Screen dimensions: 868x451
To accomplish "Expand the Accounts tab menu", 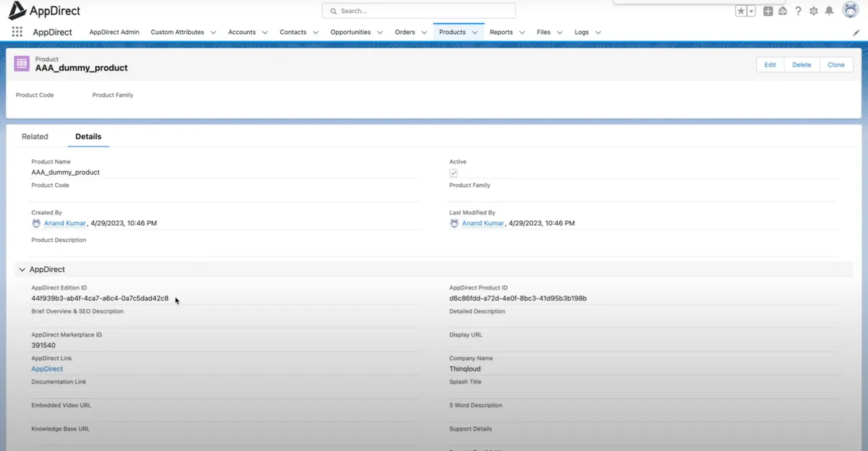I will pos(265,33).
